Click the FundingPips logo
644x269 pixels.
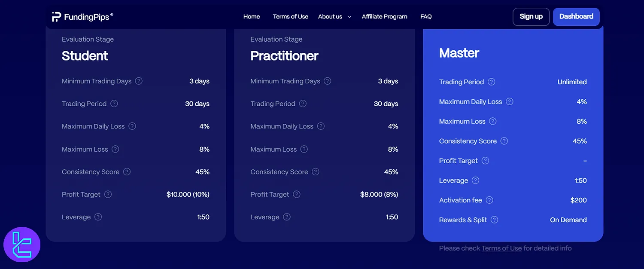pos(82,17)
